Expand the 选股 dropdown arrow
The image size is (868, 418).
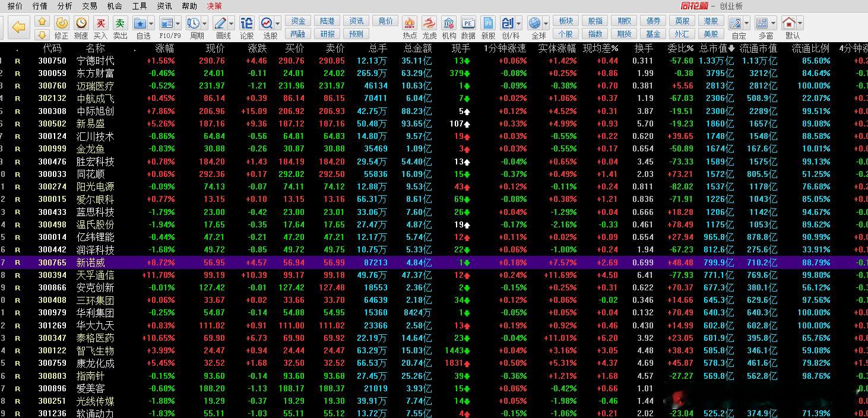click(278, 24)
